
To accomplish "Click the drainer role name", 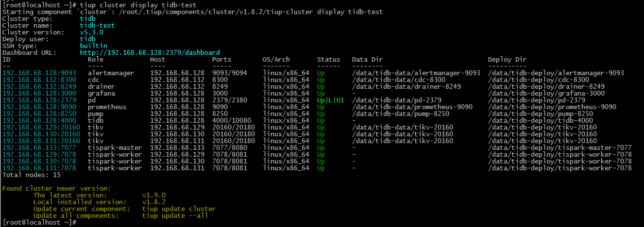I will 102,86.
